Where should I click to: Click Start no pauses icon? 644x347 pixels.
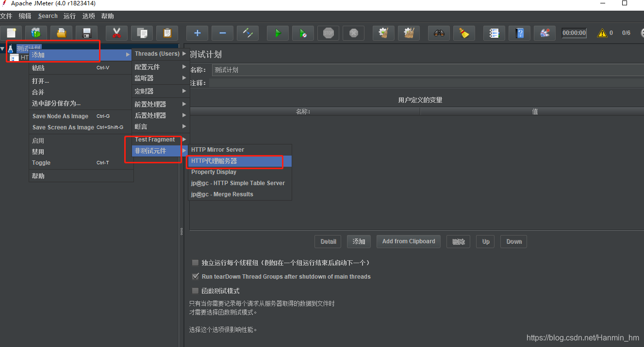(x=303, y=33)
